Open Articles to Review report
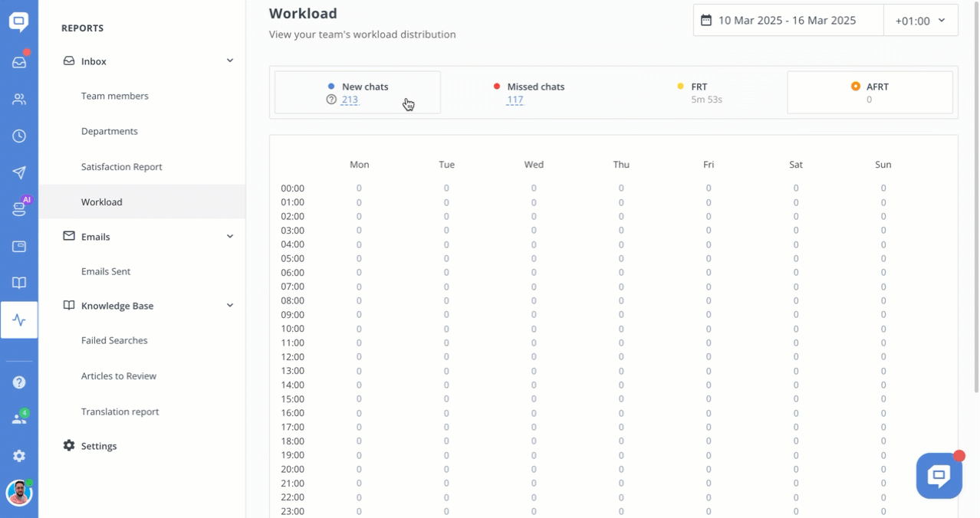 119,375
